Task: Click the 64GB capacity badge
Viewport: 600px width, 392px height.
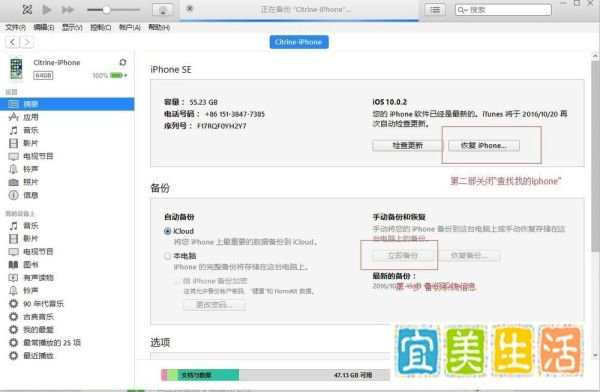Action: tap(43, 75)
